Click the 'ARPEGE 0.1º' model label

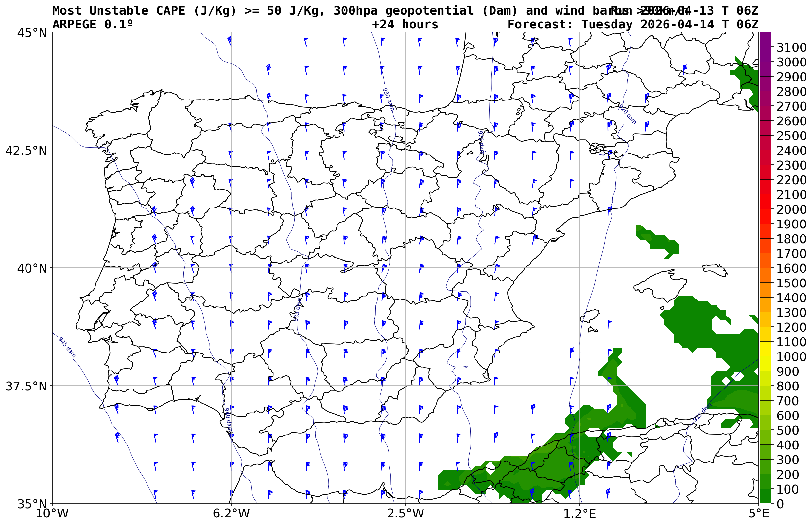[x=92, y=25]
